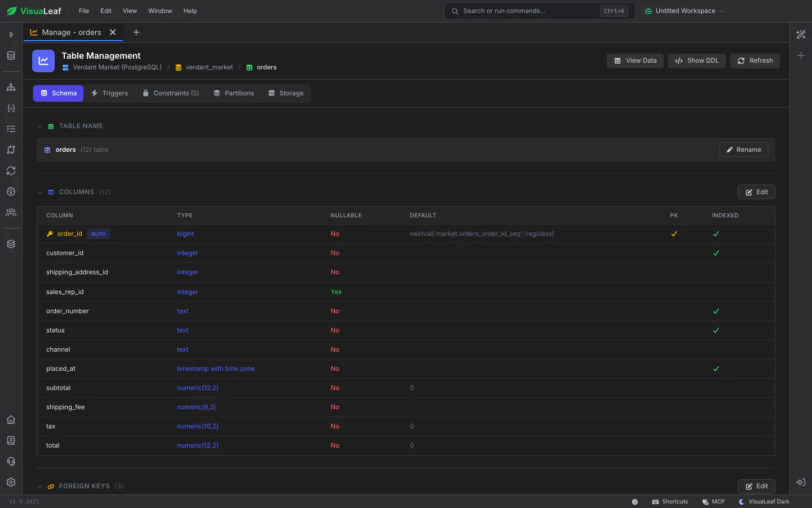This screenshot has width=812, height=508.
Task: Select the shipping_address_id column name
Action: click(77, 273)
